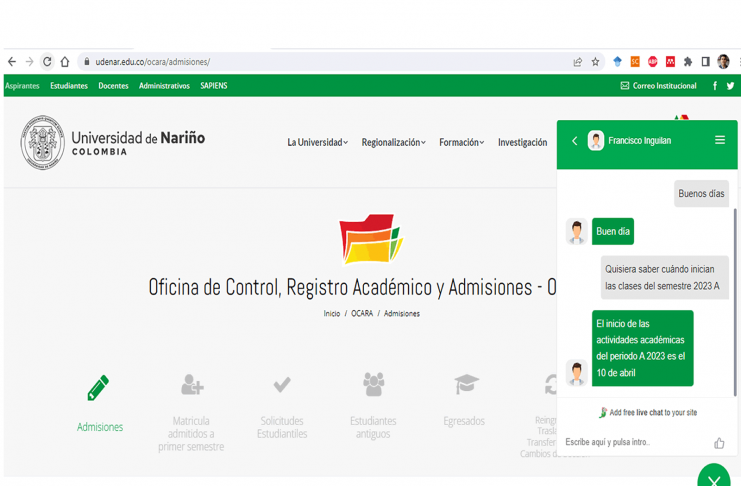Screen dimensions: 741x486
Task: Click the chat panel scrollbar
Action: (735, 303)
